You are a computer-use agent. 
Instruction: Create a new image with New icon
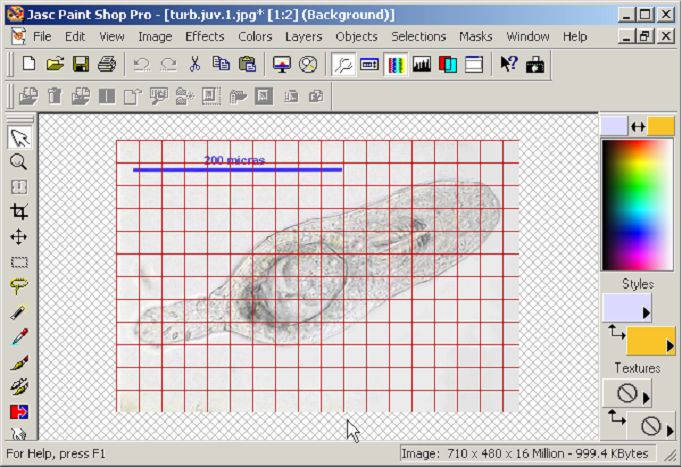pos(29,64)
